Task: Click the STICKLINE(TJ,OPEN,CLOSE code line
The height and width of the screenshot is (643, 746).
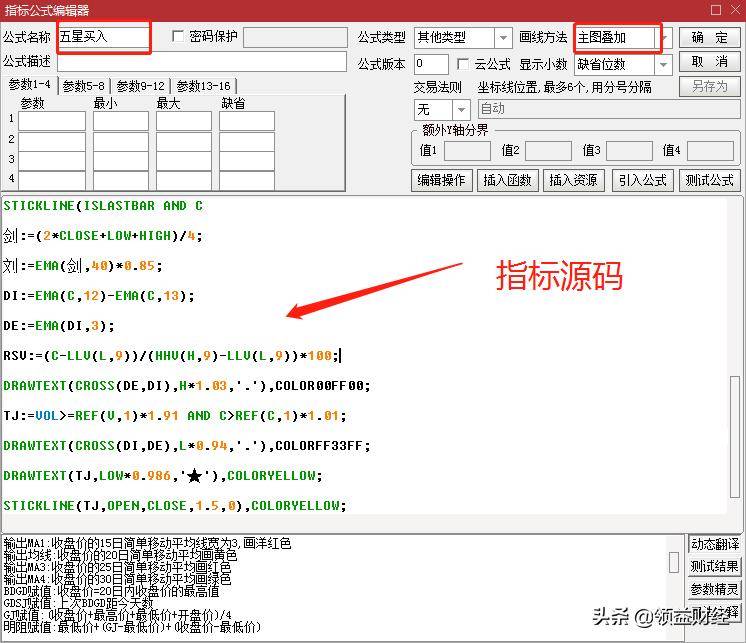Action: click(175, 506)
